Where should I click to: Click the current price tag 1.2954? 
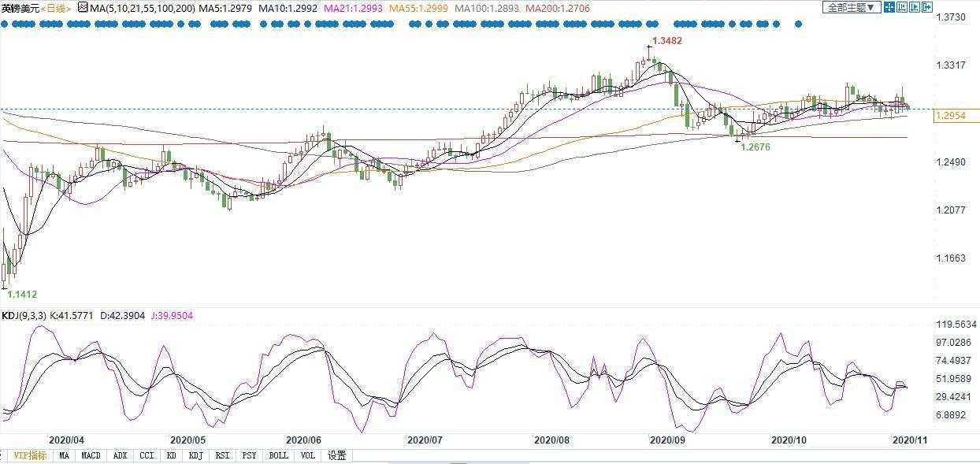[956, 116]
